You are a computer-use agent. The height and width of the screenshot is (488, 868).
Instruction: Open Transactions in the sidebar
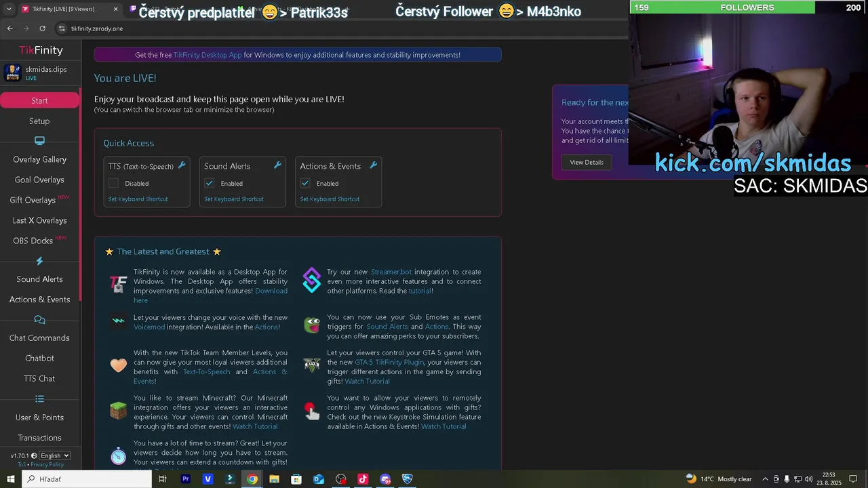(39, 438)
